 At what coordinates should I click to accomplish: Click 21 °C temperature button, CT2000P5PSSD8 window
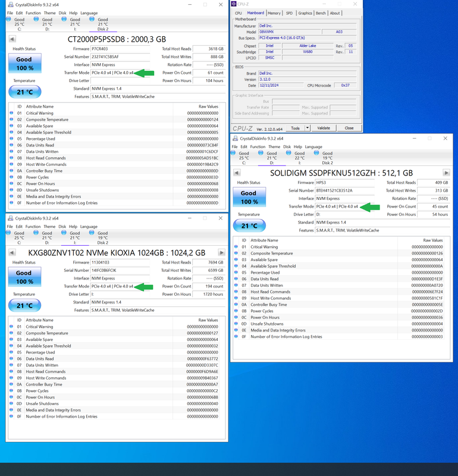point(24,92)
